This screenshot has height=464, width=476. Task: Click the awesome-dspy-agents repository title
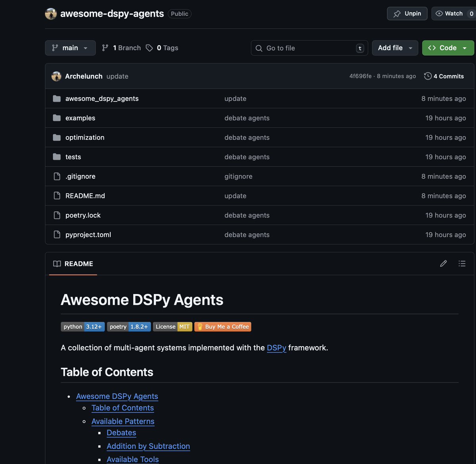[x=112, y=13]
